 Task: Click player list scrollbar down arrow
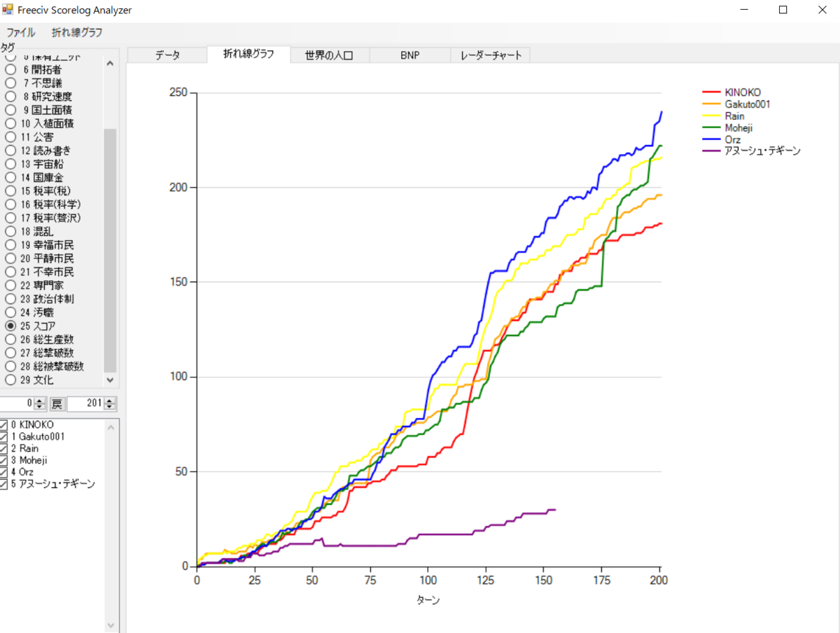click(x=110, y=625)
